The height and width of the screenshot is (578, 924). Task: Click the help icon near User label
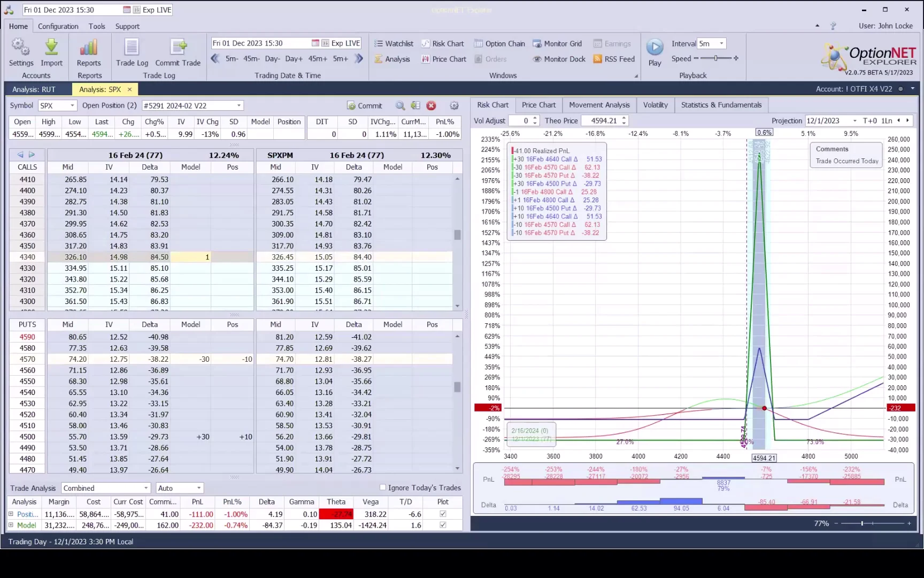(833, 26)
